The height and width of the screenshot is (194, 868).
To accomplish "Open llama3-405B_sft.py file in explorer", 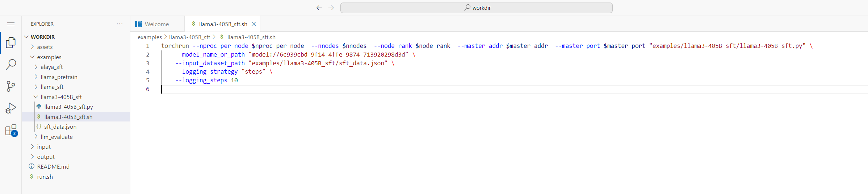I will 68,107.
